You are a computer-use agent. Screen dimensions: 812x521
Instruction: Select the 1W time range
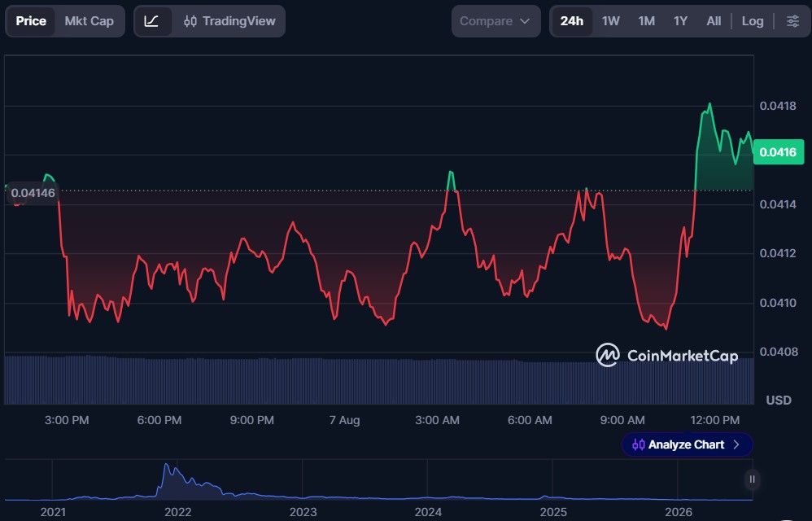pyautogui.click(x=611, y=21)
